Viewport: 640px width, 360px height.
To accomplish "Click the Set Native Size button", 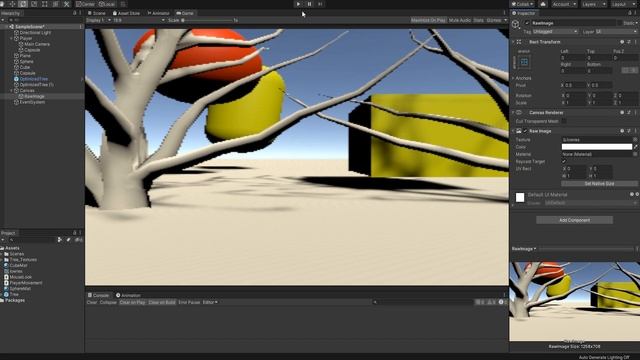I will click(599, 184).
